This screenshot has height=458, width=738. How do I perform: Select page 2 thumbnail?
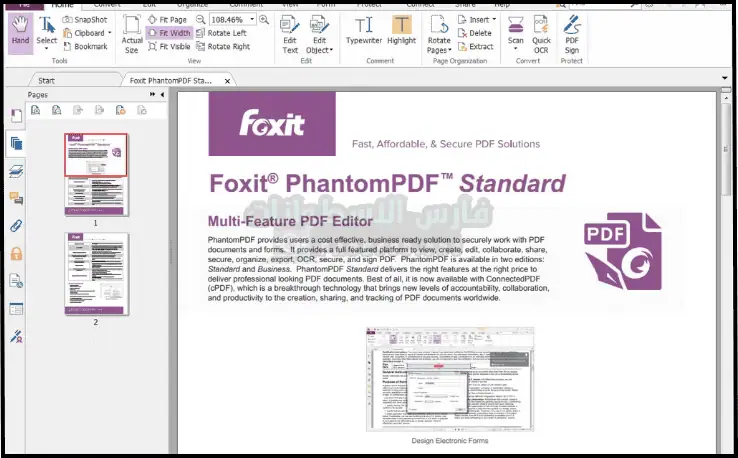(x=96, y=273)
